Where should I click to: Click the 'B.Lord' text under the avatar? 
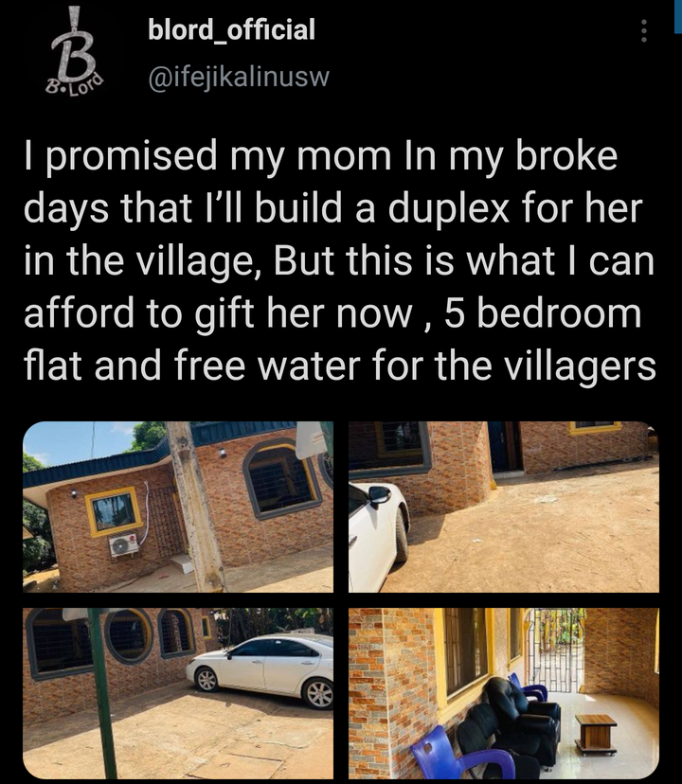pos(74,85)
